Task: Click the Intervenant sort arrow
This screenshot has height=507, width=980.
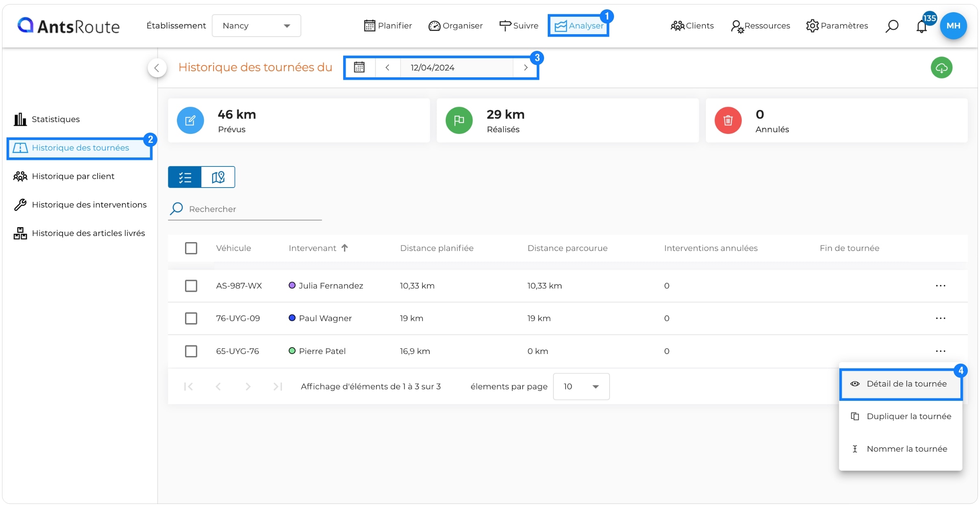Action: [344, 248]
